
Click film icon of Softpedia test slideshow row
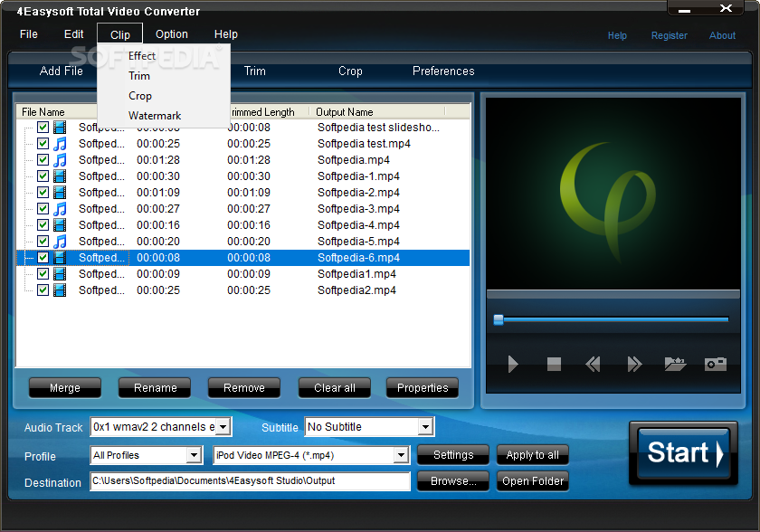60,128
